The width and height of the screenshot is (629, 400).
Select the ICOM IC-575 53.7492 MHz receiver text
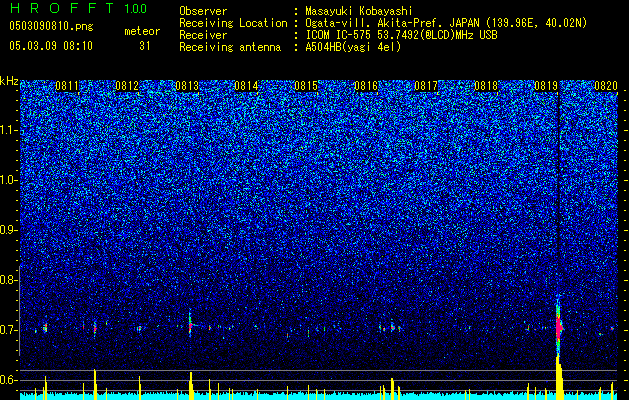[401, 35]
